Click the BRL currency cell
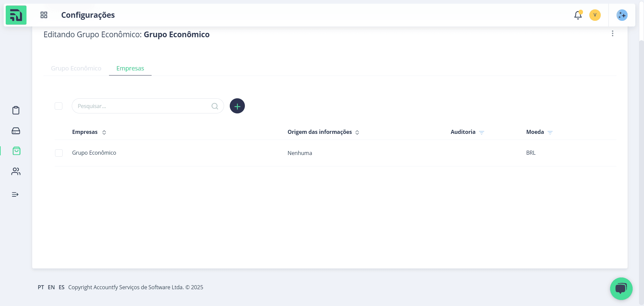Image resolution: width=644 pixels, height=306 pixels. 531,153
